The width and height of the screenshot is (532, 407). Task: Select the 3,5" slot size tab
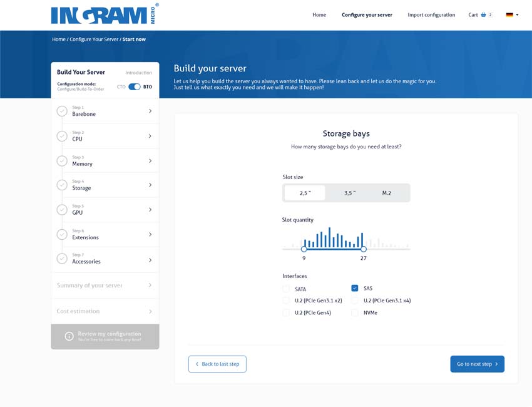pos(350,193)
